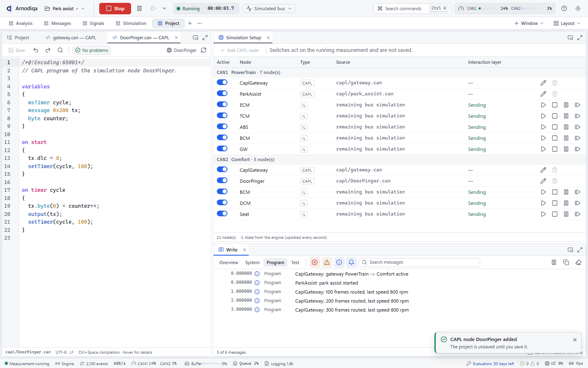Image resolution: width=588 pixels, height=368 pixels.
Task: Toggle the GW node active switch
Action: click(x=222, y=149)
